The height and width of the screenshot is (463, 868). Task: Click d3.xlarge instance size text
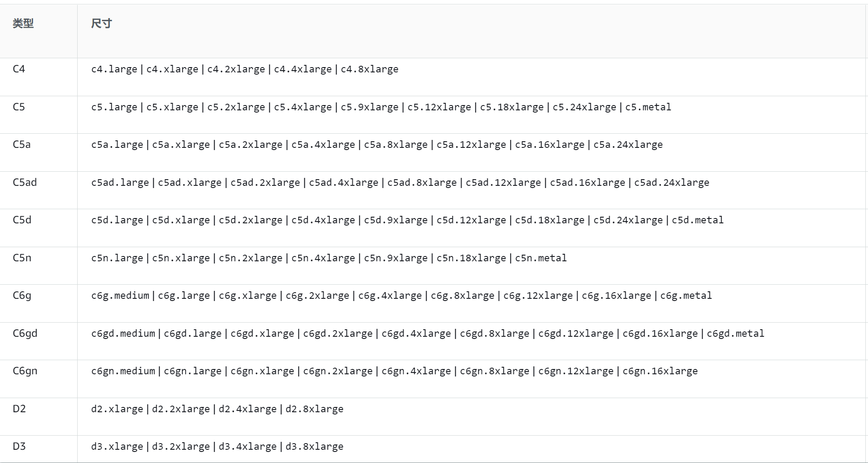coord(117,447)
